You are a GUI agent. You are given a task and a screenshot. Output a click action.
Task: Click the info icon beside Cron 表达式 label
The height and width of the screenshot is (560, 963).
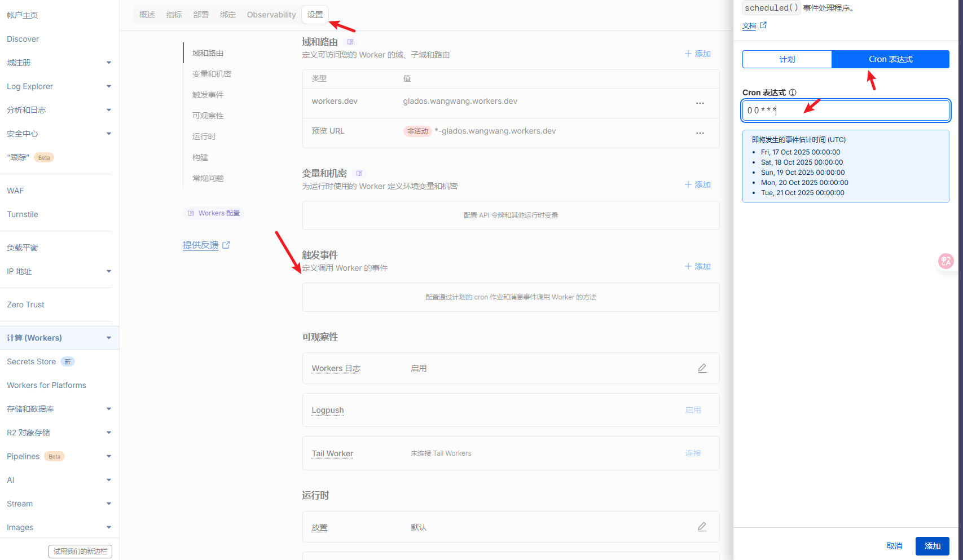pyautogui.click(x=793, y=92)
